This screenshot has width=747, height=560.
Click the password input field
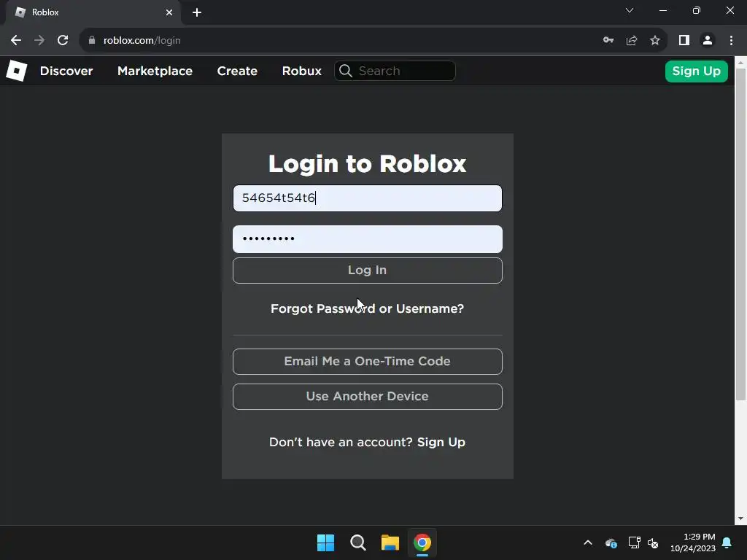pos(368,239)
